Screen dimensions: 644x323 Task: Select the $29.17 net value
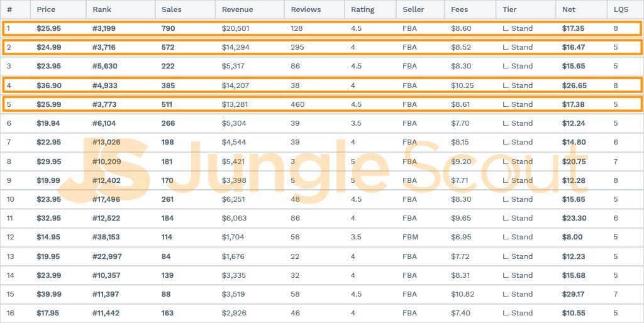(x=574, y=294)
